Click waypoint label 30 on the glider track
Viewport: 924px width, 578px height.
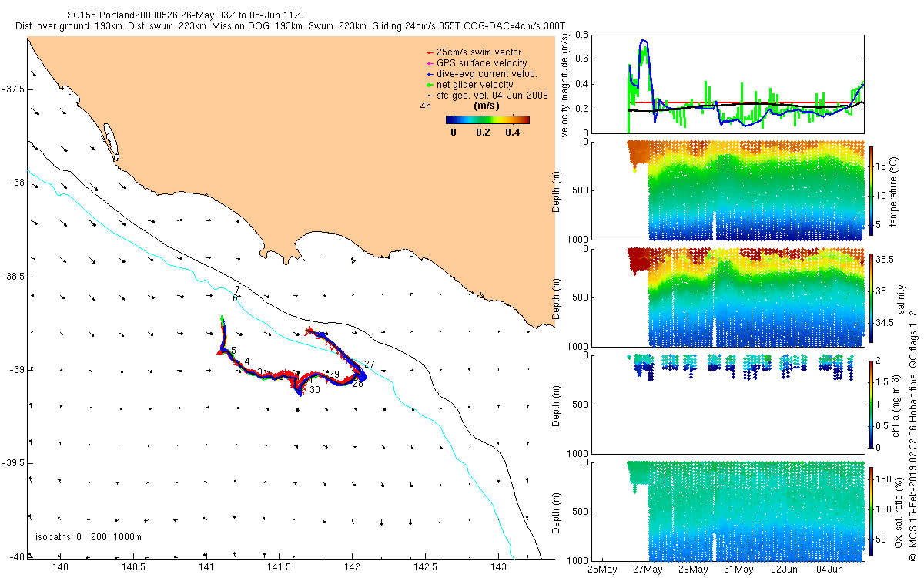click(x=315, y=390)
